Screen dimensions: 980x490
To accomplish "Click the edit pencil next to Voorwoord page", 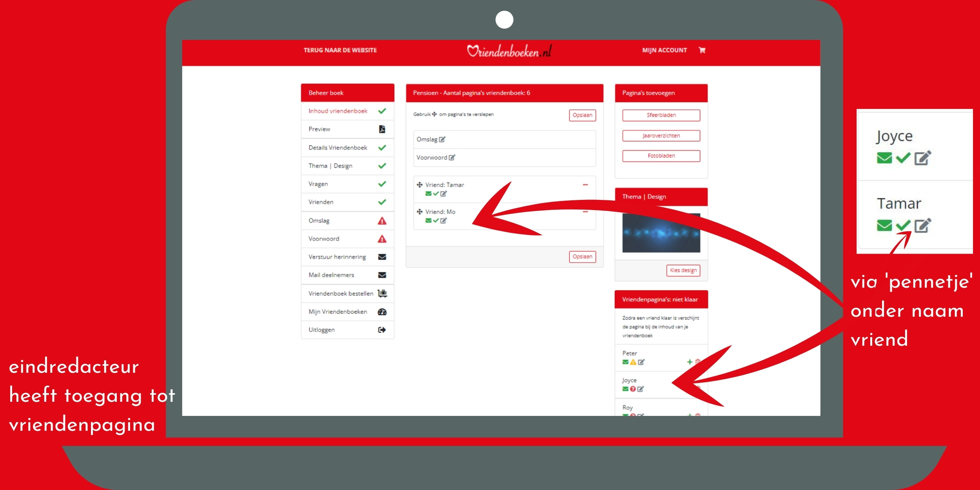I will [x=452, y=157].
